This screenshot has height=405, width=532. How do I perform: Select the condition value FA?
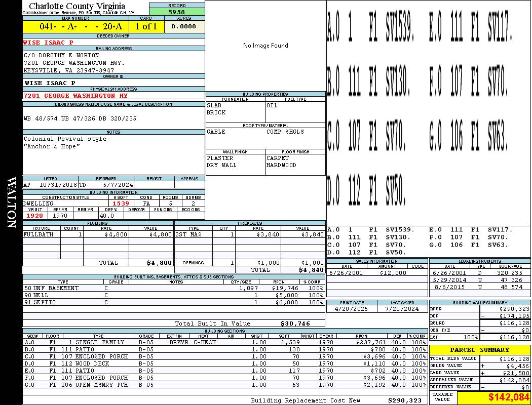(146, 204)
